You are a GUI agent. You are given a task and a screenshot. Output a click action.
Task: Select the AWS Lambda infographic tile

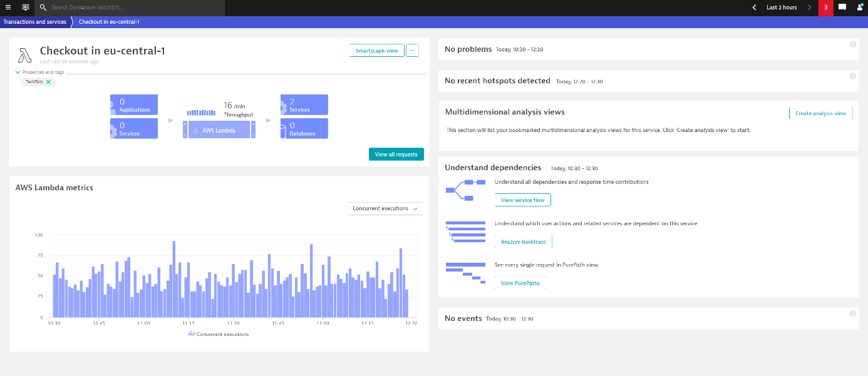tap(219, 130)
